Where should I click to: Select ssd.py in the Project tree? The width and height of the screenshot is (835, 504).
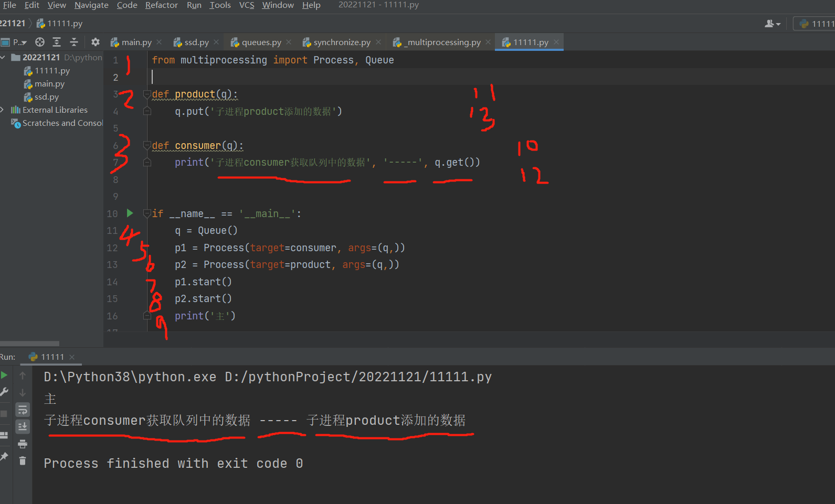(47, 97)
